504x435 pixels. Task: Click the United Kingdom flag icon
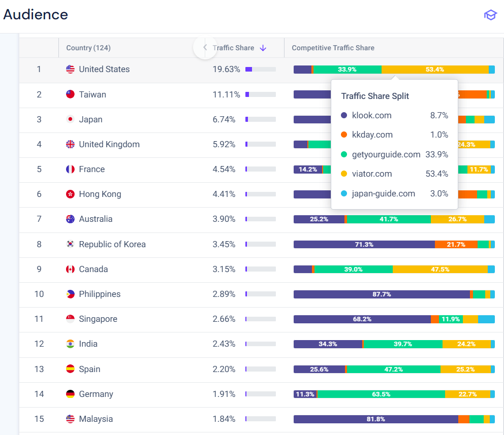point(70,144)
